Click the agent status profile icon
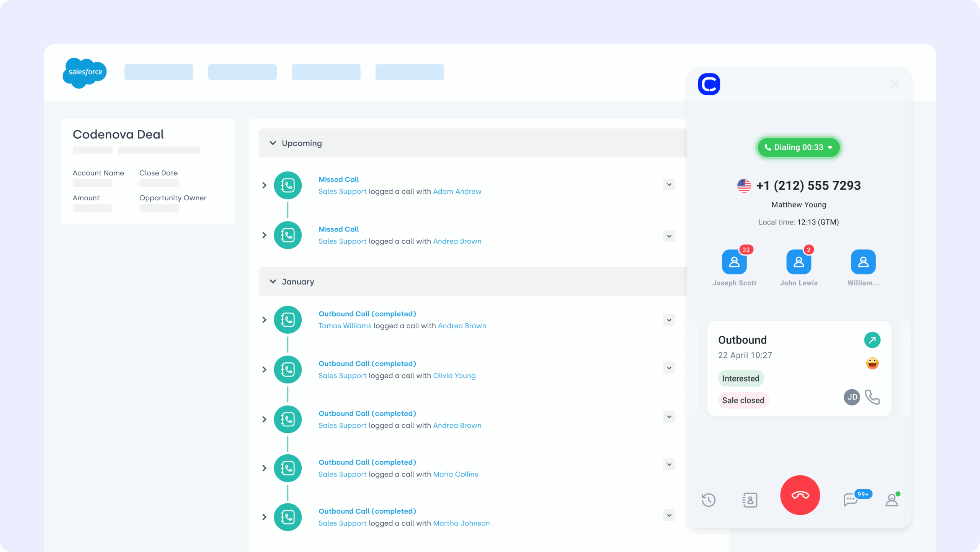Image resolution: width=980 pixels, height=552 pixels. (892, 500)
